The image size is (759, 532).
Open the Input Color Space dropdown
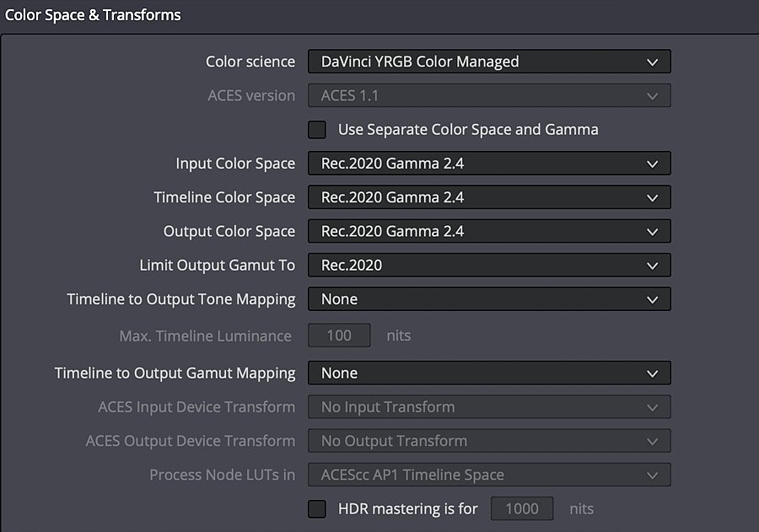(x=489, y=163)
